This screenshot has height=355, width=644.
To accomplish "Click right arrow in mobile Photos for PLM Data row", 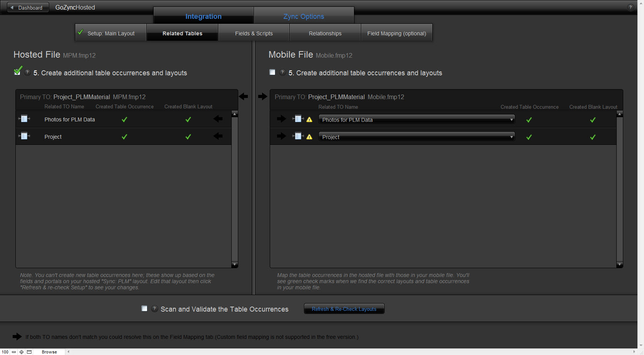I will pos(282,119).
